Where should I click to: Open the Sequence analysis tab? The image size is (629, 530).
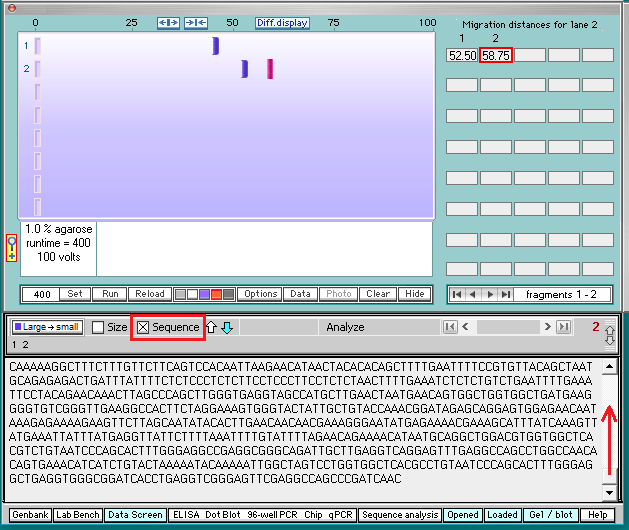tap(400, 515)
